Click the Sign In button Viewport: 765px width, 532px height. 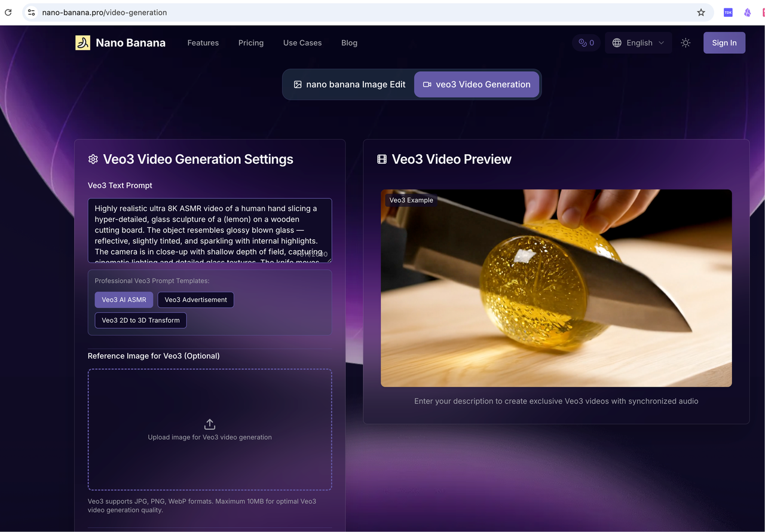coord(724,43)
